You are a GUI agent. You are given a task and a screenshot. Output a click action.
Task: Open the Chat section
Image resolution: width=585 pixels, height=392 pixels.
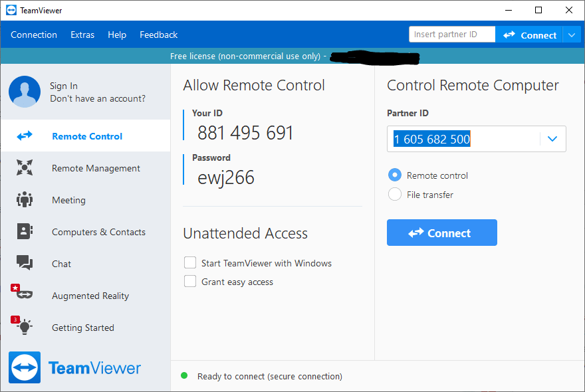click(86, 264)
